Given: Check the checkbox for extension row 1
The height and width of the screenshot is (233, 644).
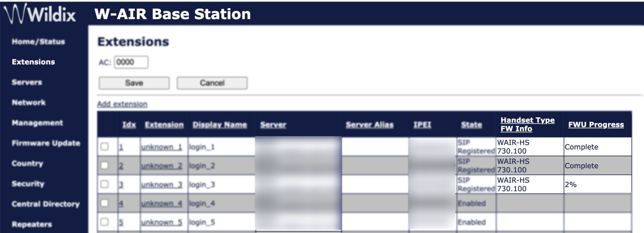Looking at the screenshot, I should [x=105, y=147].
